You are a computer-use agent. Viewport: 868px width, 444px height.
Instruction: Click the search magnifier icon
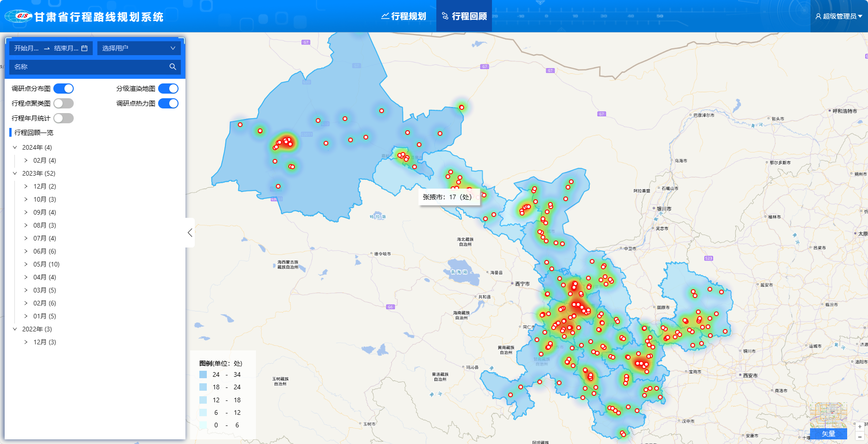click(x=172, y=67)
